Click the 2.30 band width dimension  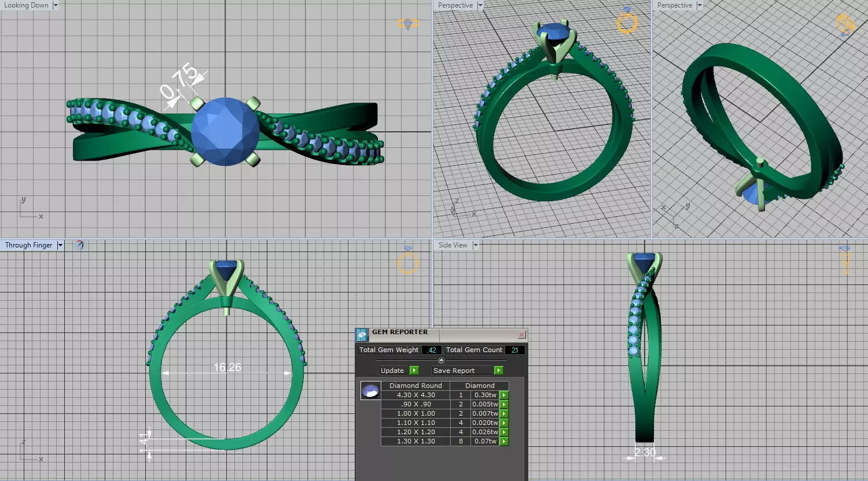pos(645,453)
